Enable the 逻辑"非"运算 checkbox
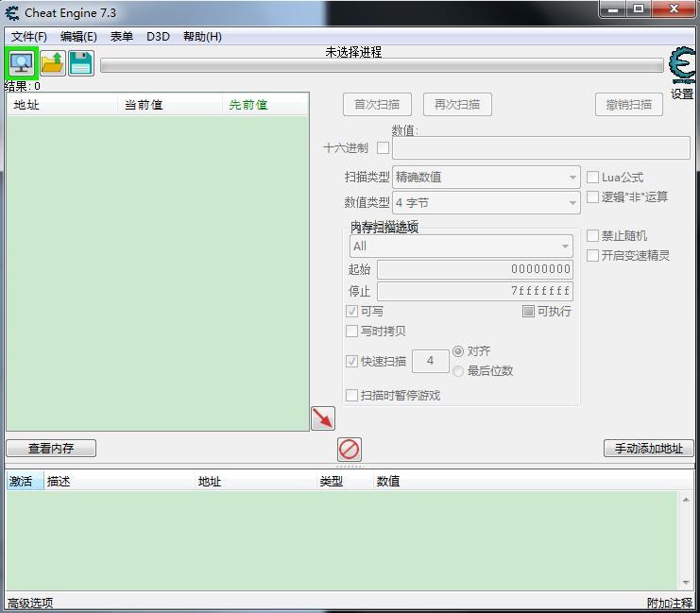 pyautogui.click(x=592, y=196)
